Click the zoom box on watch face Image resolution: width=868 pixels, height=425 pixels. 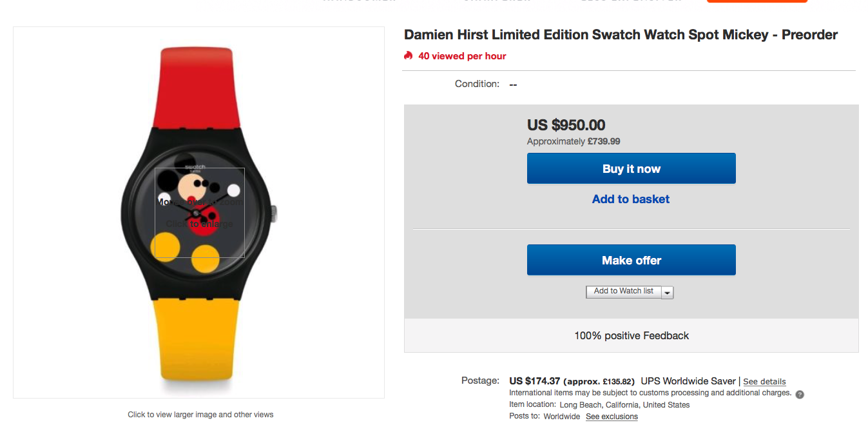(x=200, y=213)
